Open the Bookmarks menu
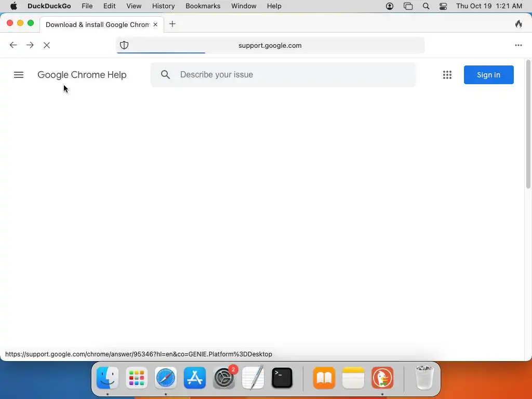 [203, 6]
